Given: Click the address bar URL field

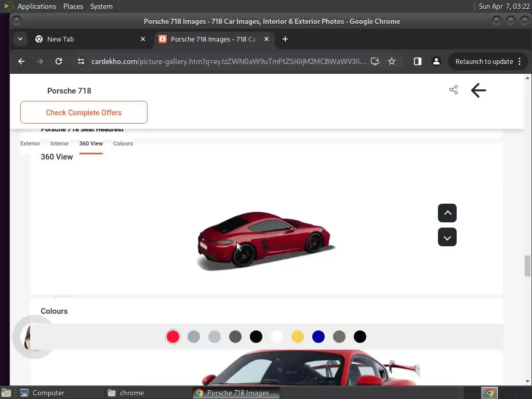Looking at the screenshot, I should (229, 61).
